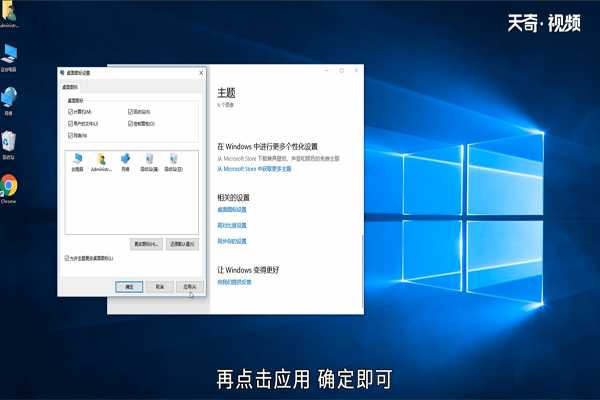Toggle the 控制面板(O) checkbox

click(x=130, y=124)
